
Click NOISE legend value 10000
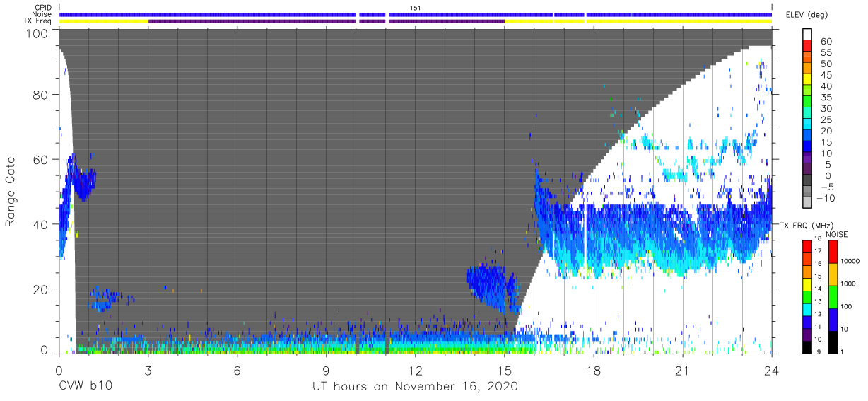849,261
